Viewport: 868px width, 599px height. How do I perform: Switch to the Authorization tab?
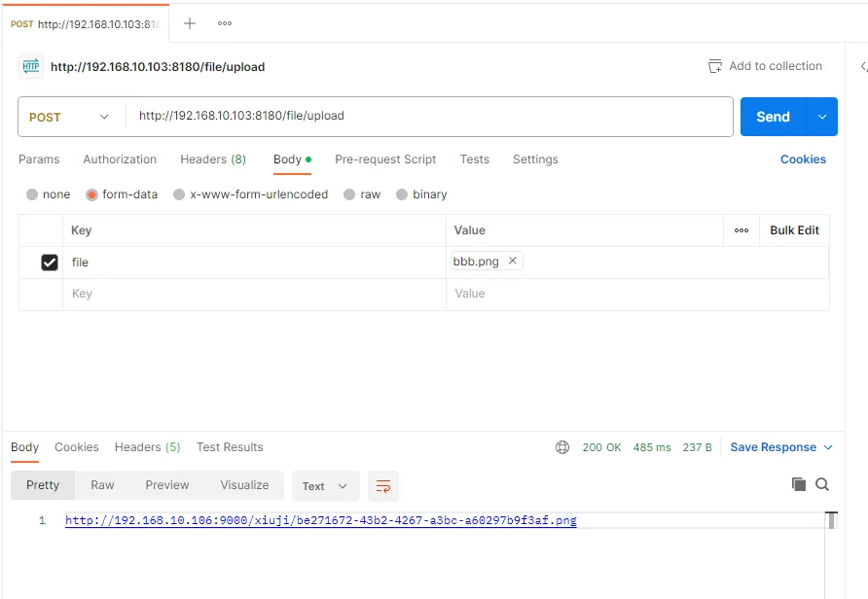point(120,159)
